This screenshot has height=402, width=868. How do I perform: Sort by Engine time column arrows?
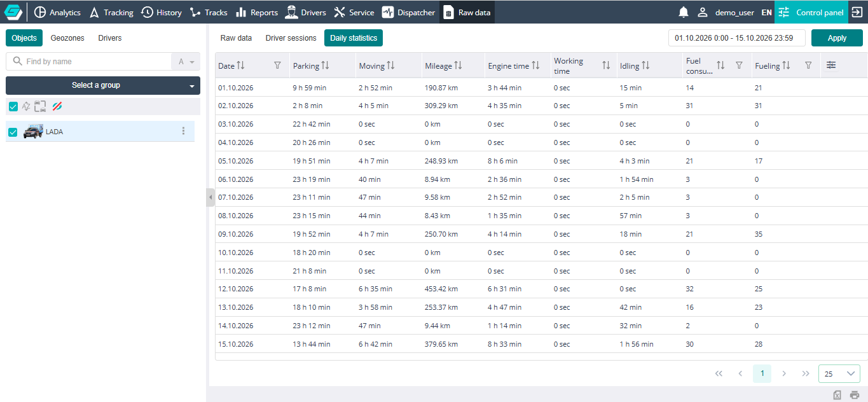pos(535,66)
